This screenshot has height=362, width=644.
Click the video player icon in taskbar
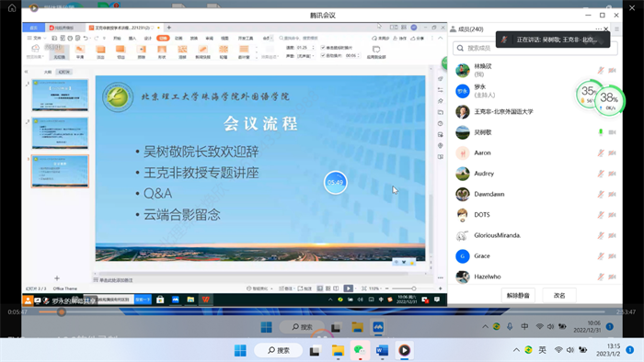(404, 350)
